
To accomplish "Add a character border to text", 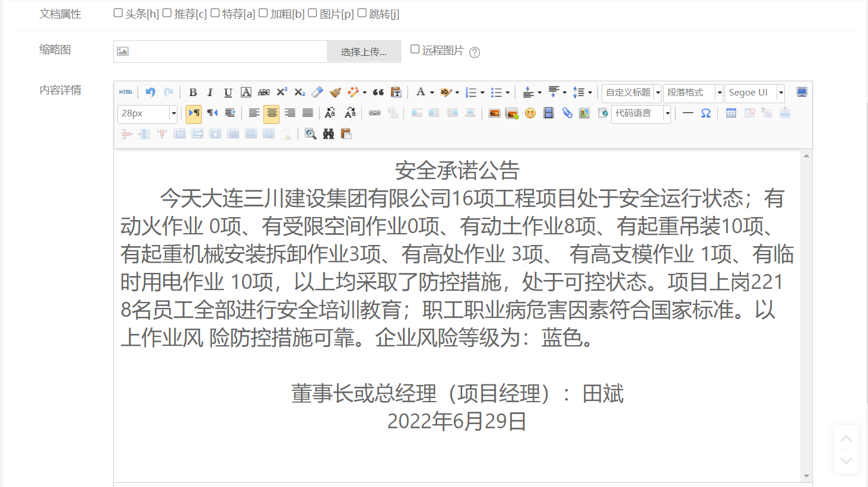I will coord(246,93).
